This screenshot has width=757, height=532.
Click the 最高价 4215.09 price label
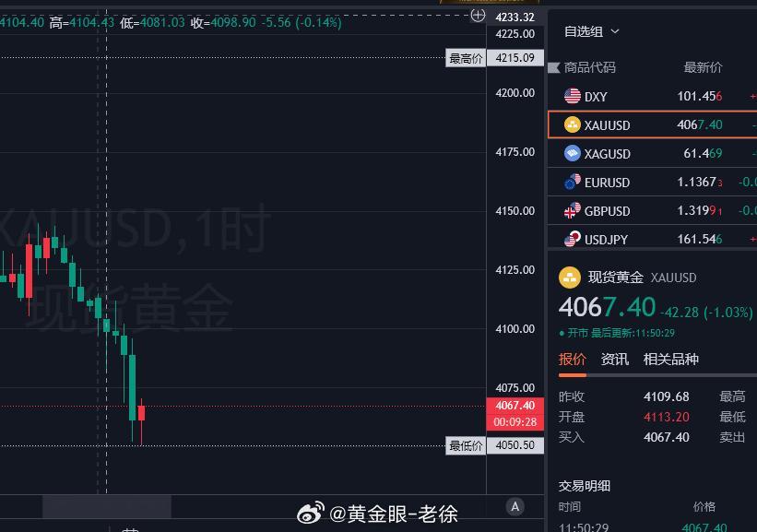pyautogui.click(x=494, y=58)
